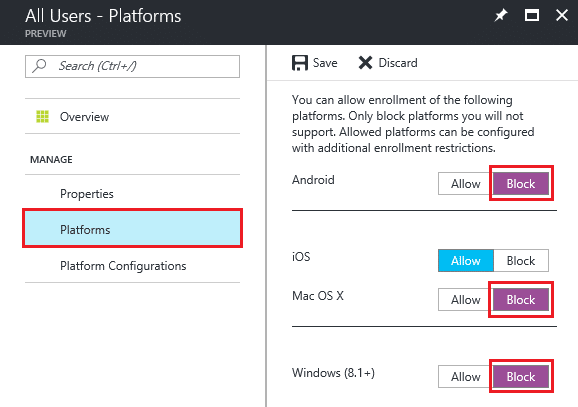Set Mac OS X enrollment to Block
The image size is (578, 407).
pyautogui.click(x=520, y=300)
